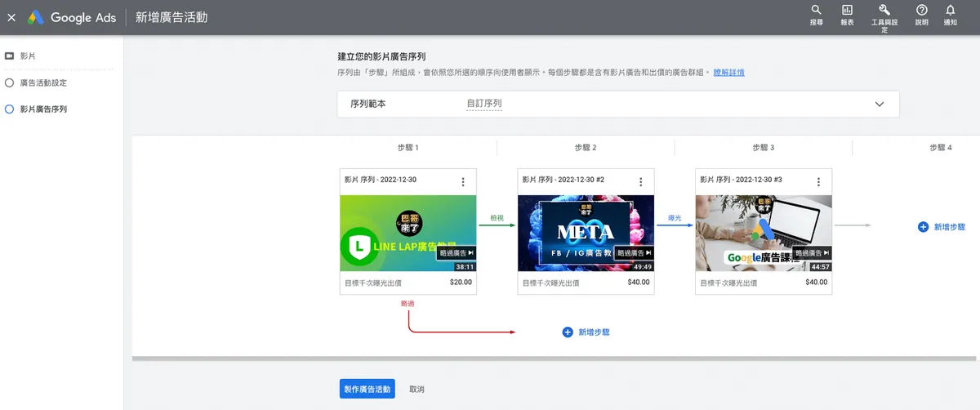This screenshot has width=980, height=410.
Task: Click 製作廣告活動 button
Action: 367,389
